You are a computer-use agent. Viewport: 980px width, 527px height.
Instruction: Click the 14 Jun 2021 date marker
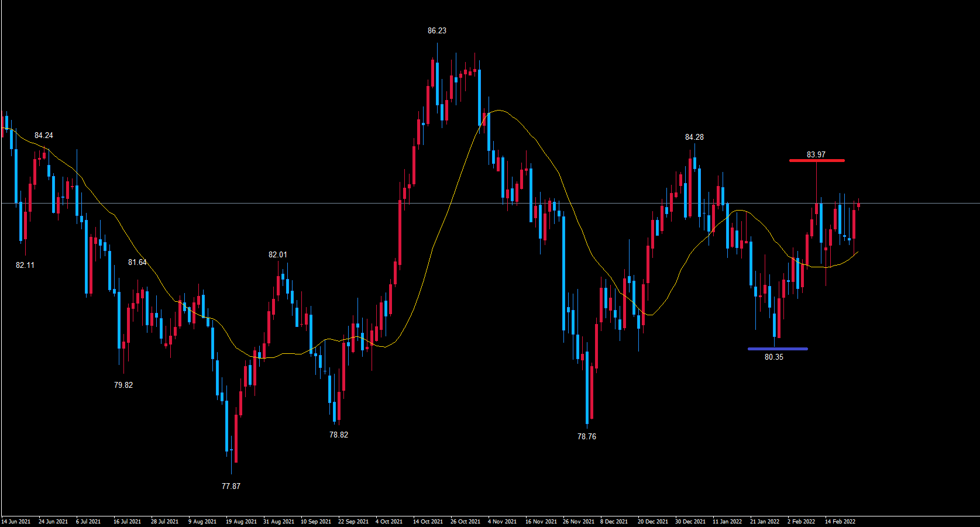[16, 521]
